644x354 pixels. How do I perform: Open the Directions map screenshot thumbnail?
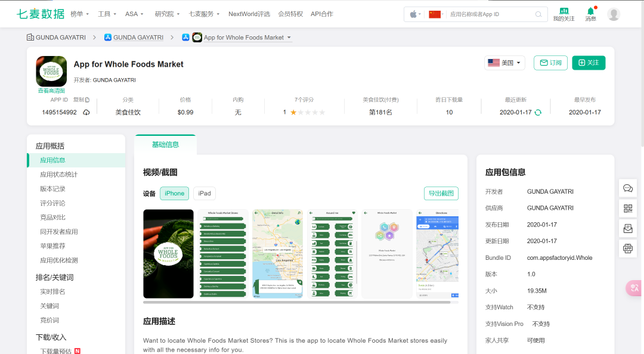438,254
